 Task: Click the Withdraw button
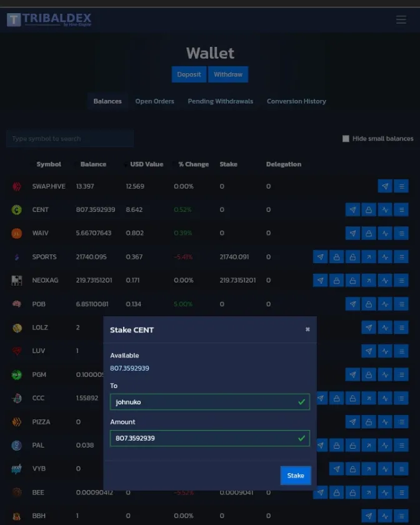tap(228, 74)
